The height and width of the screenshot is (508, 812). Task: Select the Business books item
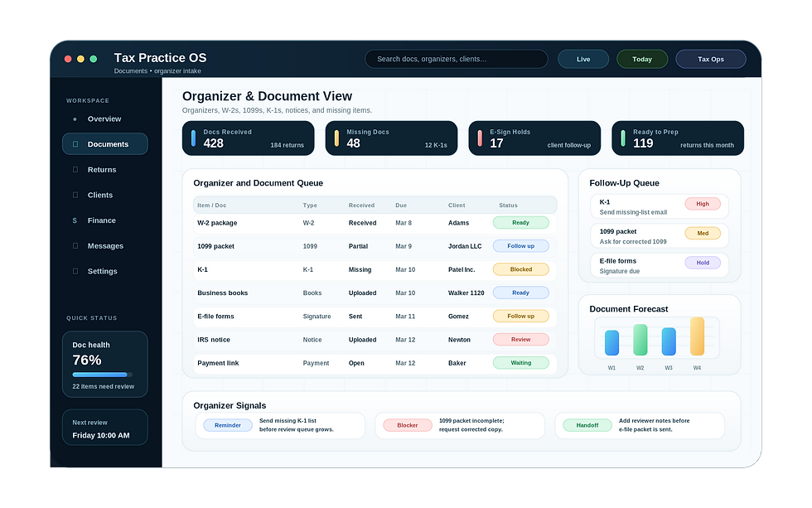(x=223, y=293)
